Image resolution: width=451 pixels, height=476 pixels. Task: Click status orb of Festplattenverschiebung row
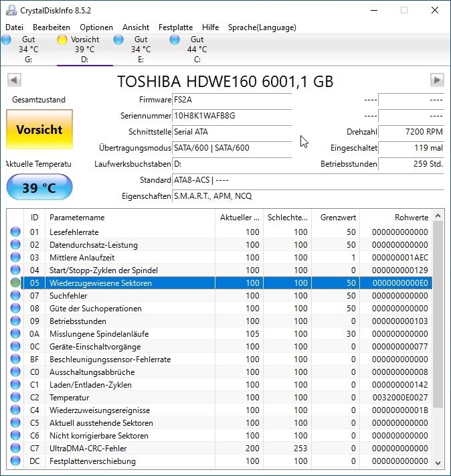pos(15,461)
